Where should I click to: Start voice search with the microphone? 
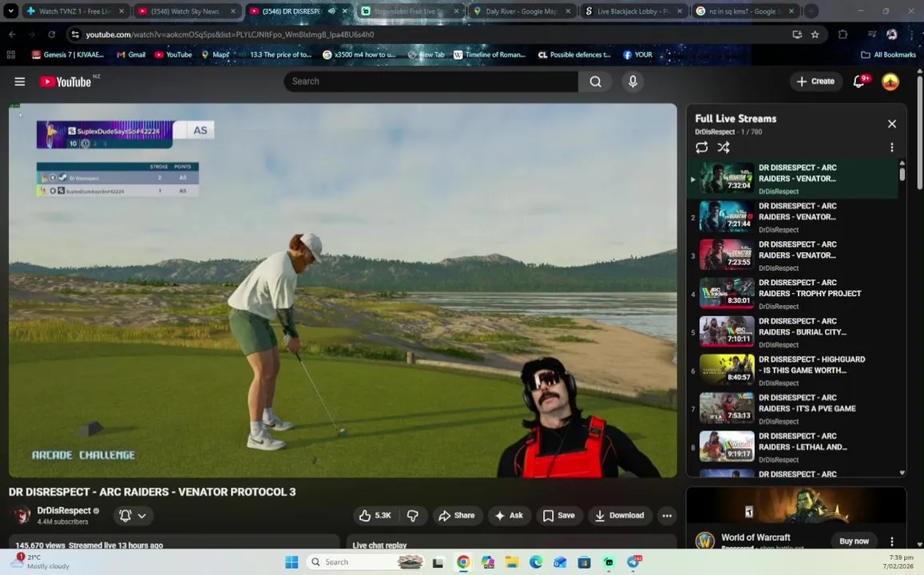tap(633, 81)
